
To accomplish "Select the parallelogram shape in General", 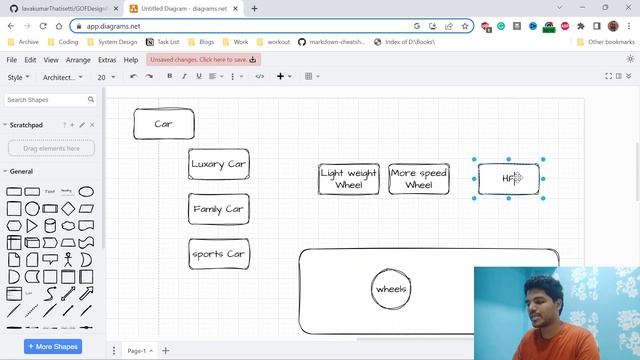I will click(x=86, y=209).
